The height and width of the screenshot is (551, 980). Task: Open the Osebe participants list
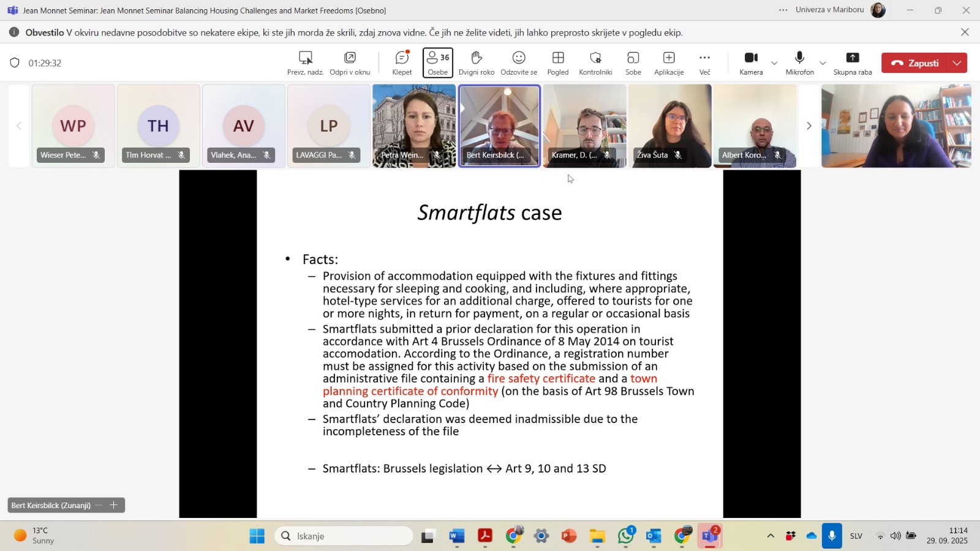[x=437, y=62]
